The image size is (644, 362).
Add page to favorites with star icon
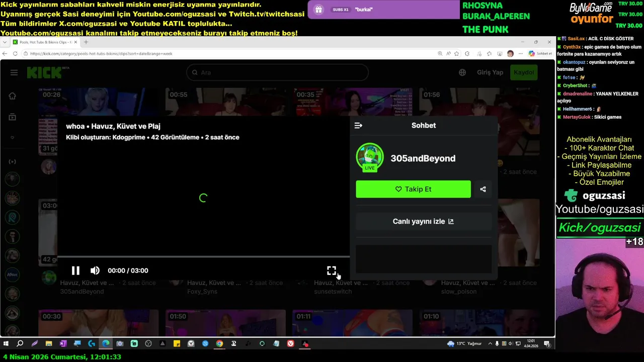[456, 53]
